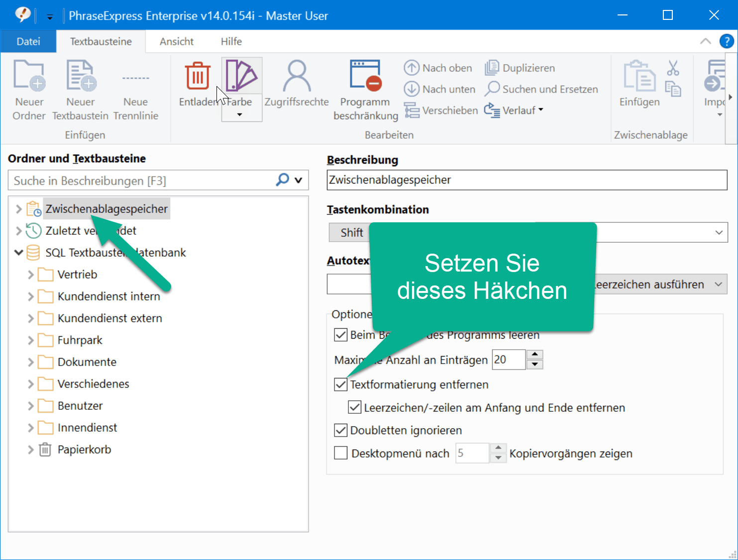Decrease maximum entries with down arrow
Image resolution: width=738 pixels, height=560 pixels.
pyautogui.click(x=534, y=365)
